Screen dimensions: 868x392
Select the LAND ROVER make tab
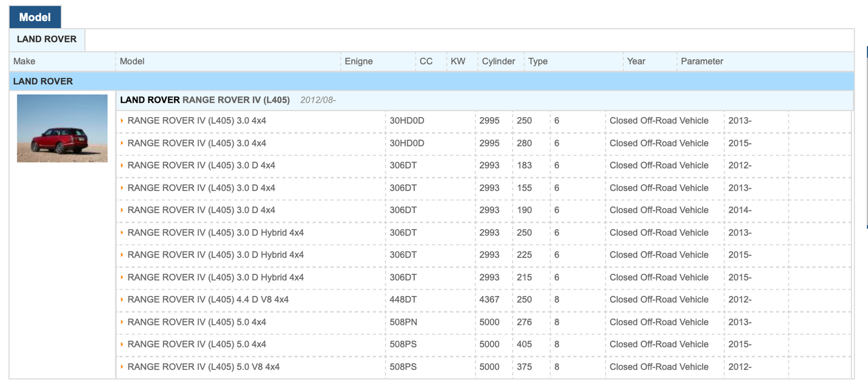[47, 40]
